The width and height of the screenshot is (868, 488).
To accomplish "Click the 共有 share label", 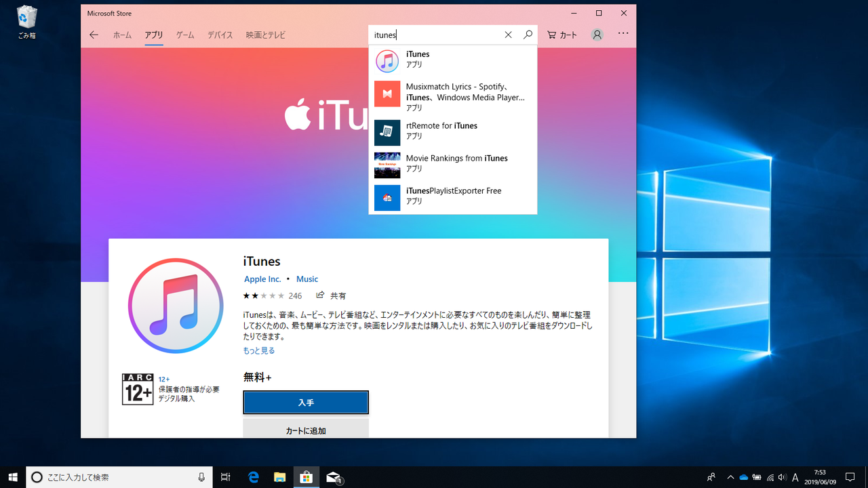I will click(338, 296).
